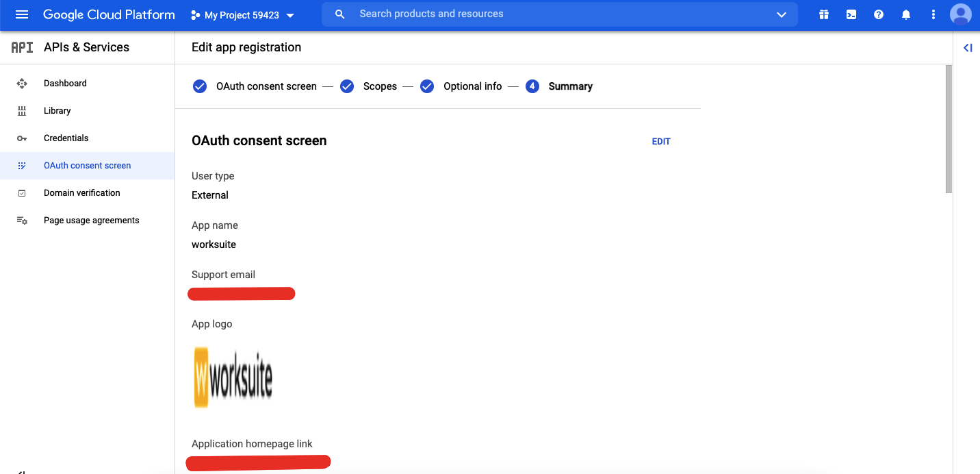Go to Scopes step
This screenshot has width=980, height=474.
(368, 86)
